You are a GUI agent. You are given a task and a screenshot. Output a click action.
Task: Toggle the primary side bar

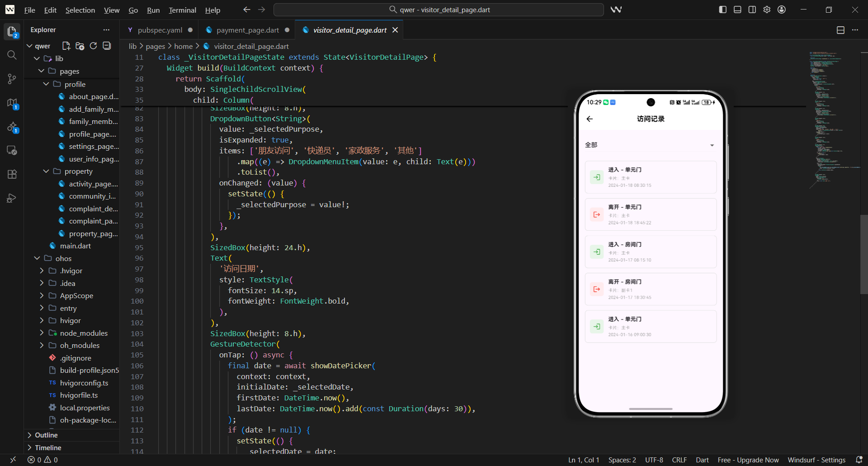[x=723, y=10]
